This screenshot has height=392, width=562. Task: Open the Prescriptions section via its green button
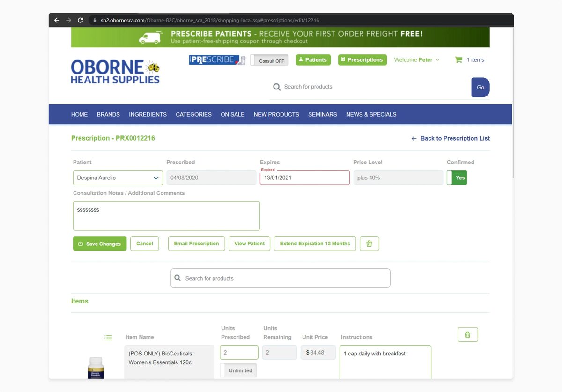tap(362, 59)
